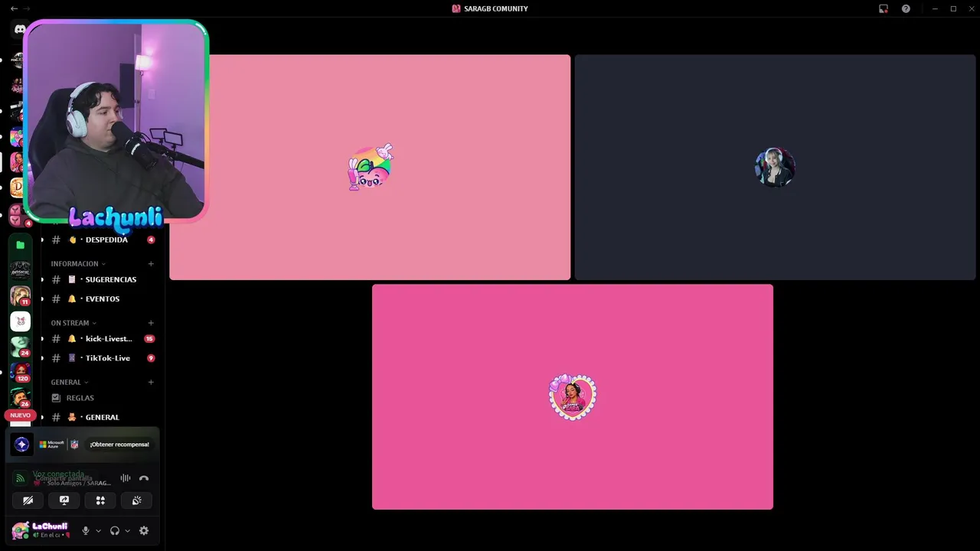Select the white bunny server icon
This screenshot has height=551, width=980.
pos(21,321)
